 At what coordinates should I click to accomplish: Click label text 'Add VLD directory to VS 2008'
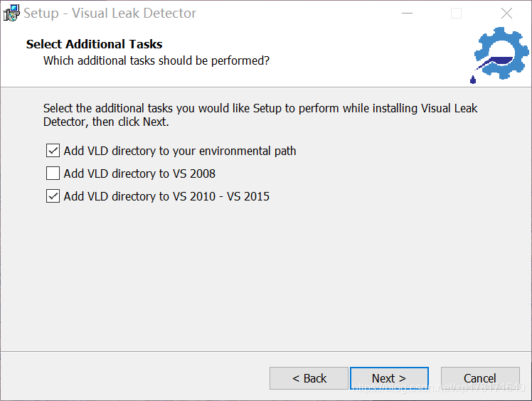click(x=139, y=173)
